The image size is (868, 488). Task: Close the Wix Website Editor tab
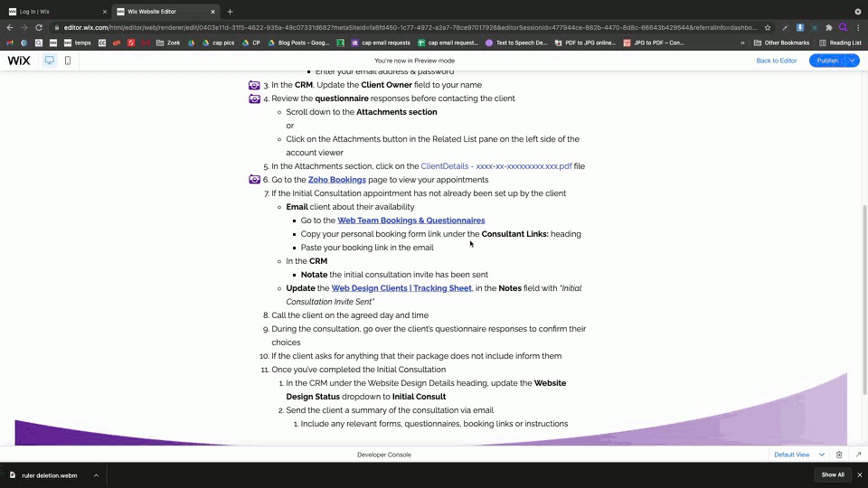pos(212,12)
